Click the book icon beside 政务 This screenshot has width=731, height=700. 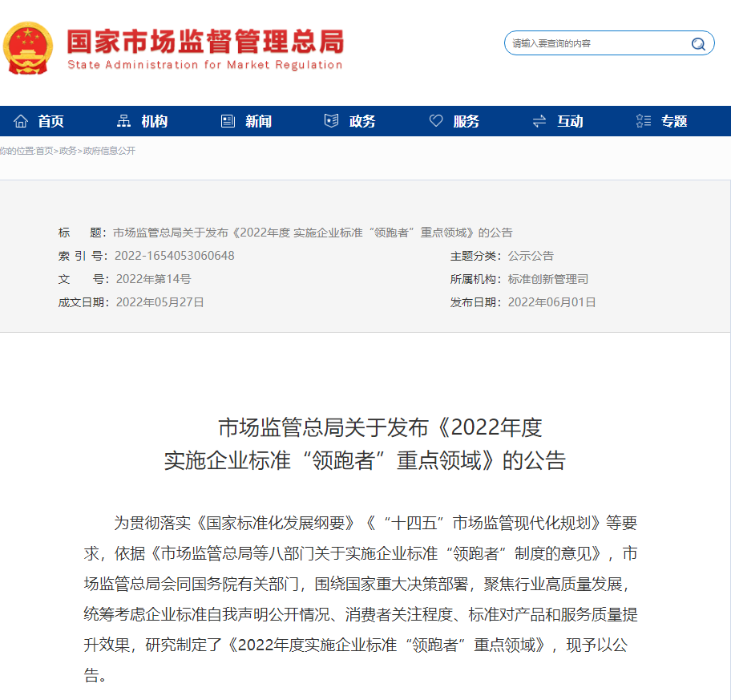point(331,121)
